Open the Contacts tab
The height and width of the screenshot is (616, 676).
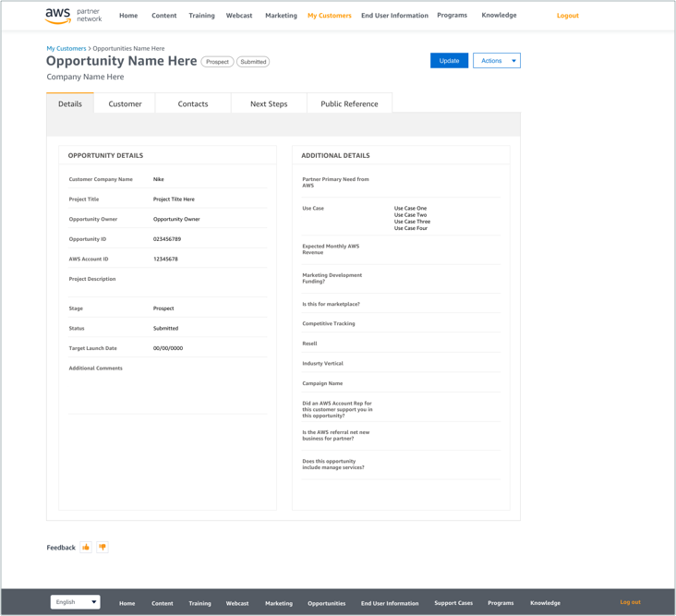193,103
